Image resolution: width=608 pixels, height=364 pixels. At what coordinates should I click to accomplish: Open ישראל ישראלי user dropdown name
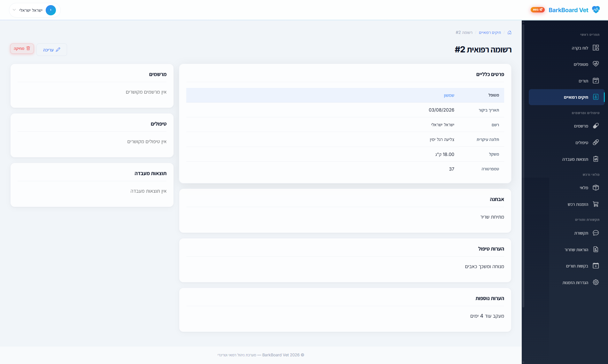point(31,10)
